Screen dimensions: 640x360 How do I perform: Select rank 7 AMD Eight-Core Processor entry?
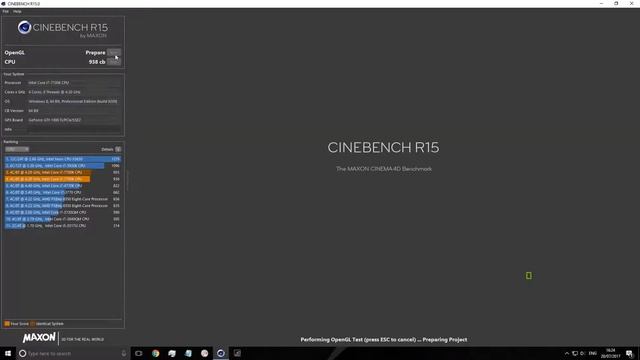pyautogui.click(x=63, y=199)
